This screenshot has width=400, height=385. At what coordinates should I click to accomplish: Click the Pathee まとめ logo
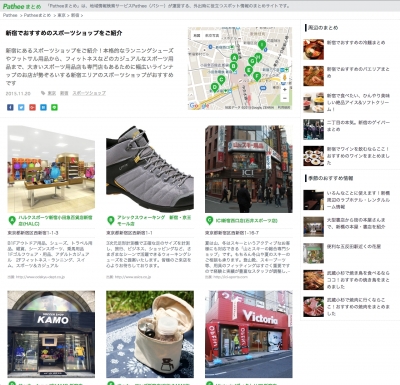click(22, 6)
